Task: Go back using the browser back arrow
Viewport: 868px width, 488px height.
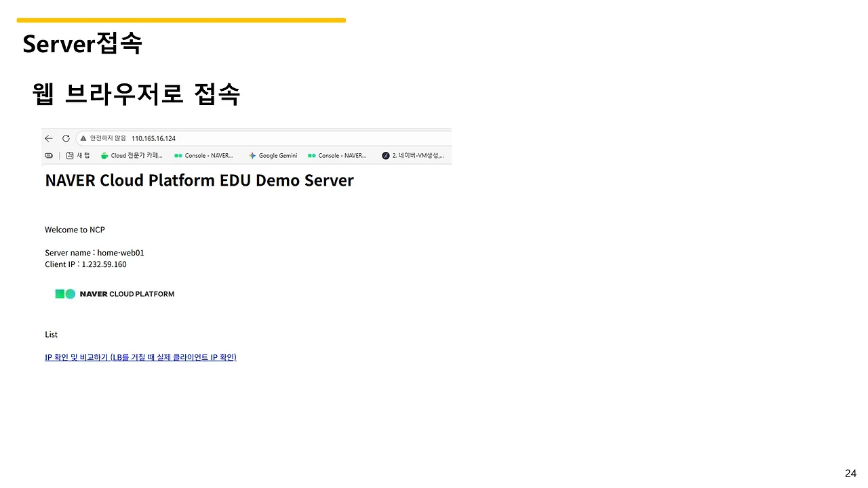Action: tap(49, 138)
